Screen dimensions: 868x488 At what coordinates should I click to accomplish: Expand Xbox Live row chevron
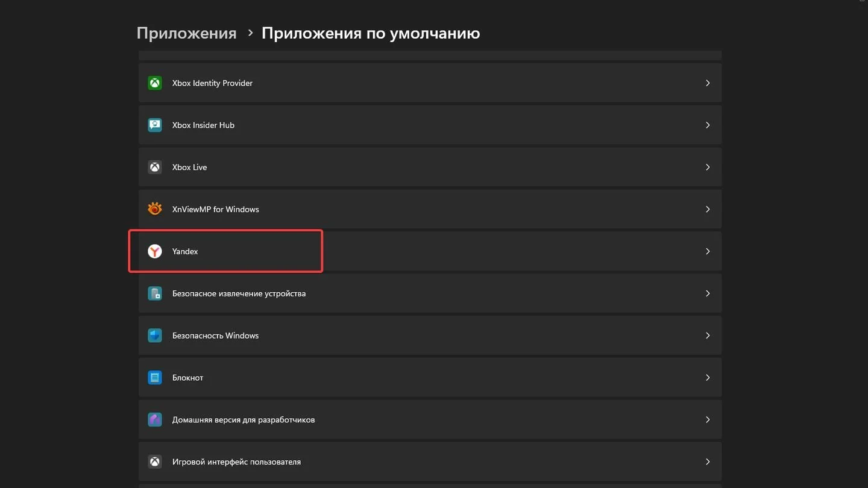tap(708, 167)
